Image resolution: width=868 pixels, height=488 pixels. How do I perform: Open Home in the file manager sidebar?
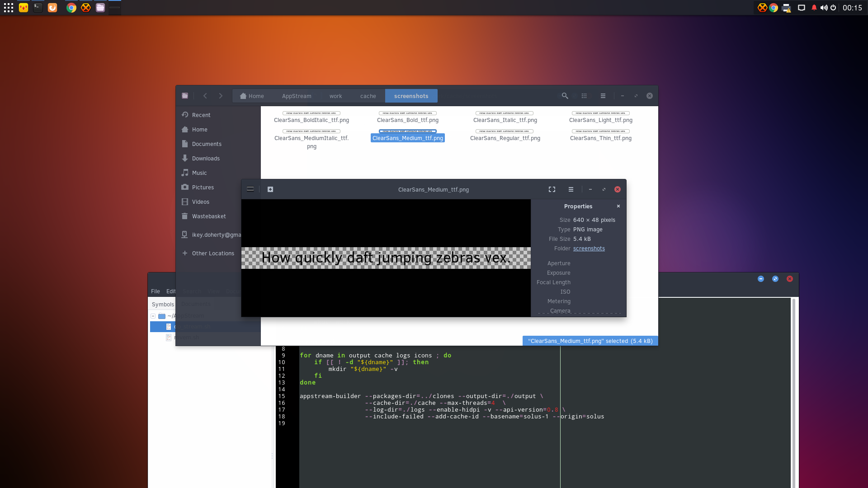point(218,129)
